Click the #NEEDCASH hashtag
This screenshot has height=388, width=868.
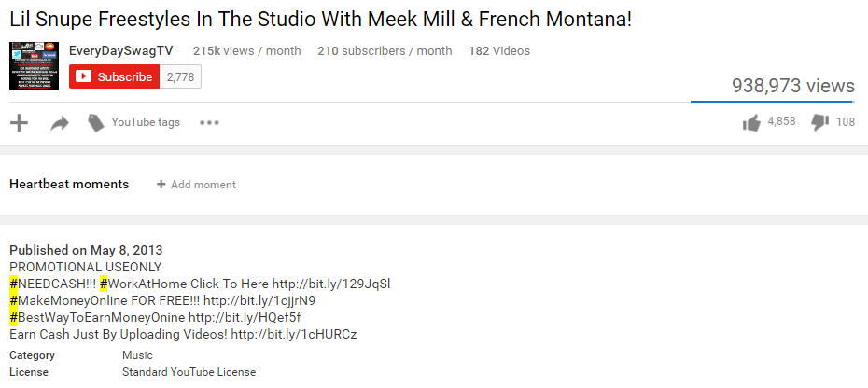pos(51,284)
